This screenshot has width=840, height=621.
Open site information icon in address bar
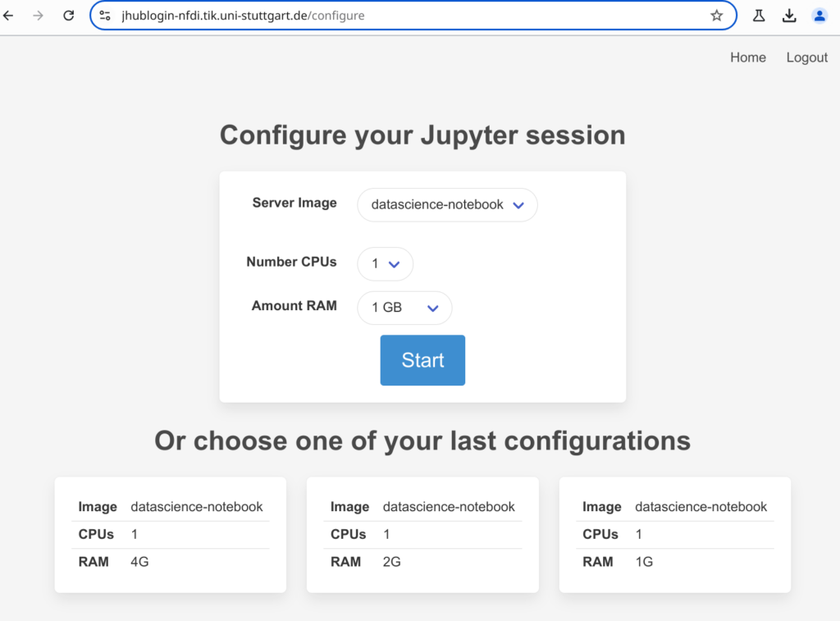(105, 16)
